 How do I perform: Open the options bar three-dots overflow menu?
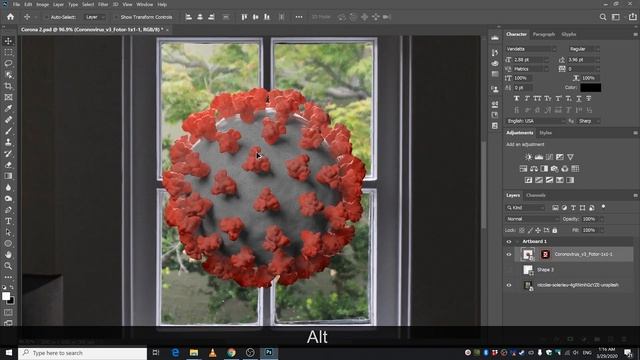coord(299,17)
